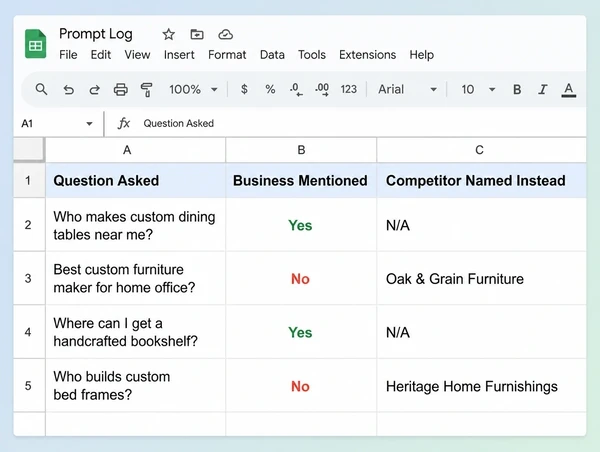
Task: Click the redo arrow
Action: (95, 90)
